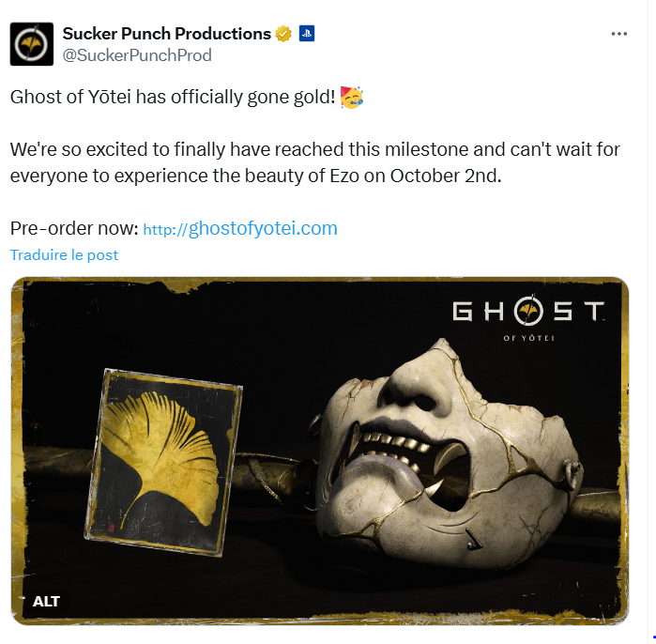Follow the ghostofyotei.com pre-order link
656x644 pixels.
(x=240, y=229)
